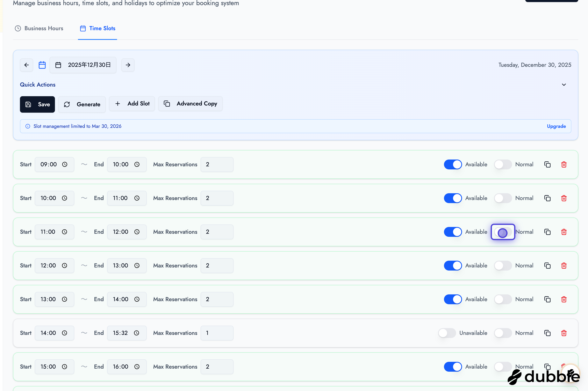The width and height of the screenshot is (588, 391).
Task: Toggle availability off for the 10:00-11:00 slot
Action: [x=452, y=198]
